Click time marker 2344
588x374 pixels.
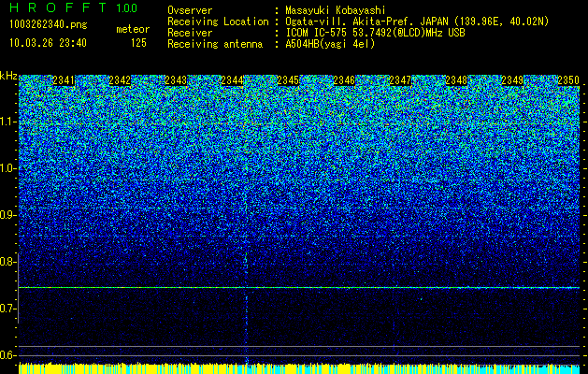point(232,80)
